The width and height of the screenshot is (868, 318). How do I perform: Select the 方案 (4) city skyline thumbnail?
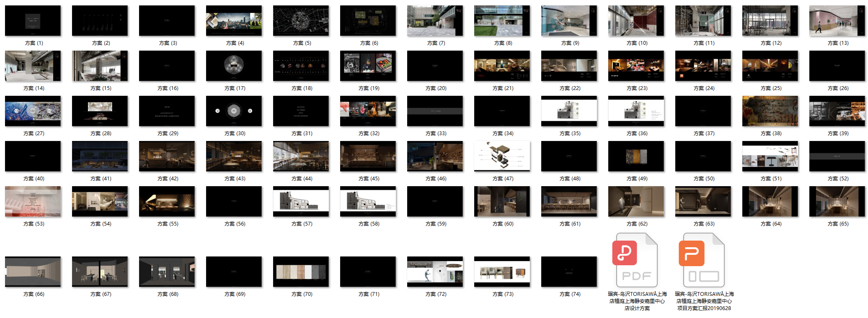tap(234, 21)
